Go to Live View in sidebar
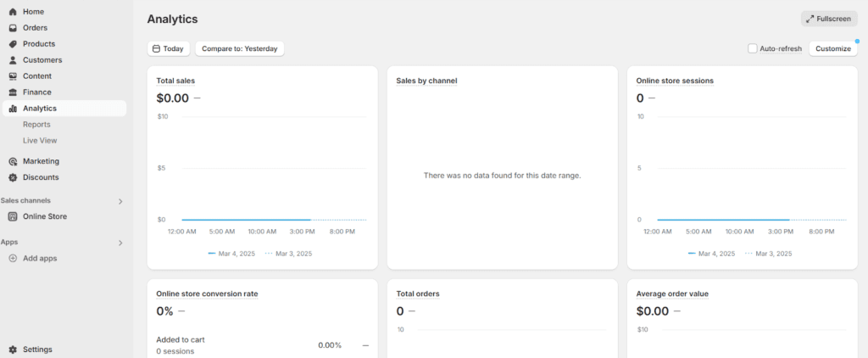This screenshot has height=358, width=868. [40, 141]
